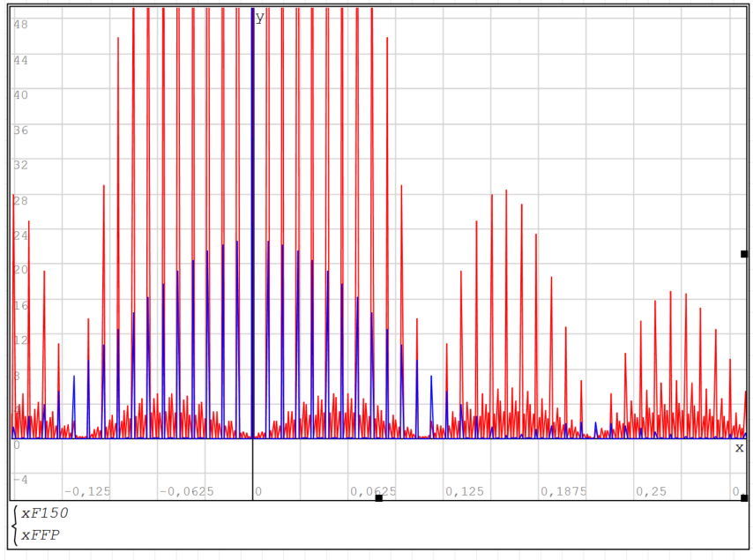Click the 48 tick label on y-axis

pos(20,24)
